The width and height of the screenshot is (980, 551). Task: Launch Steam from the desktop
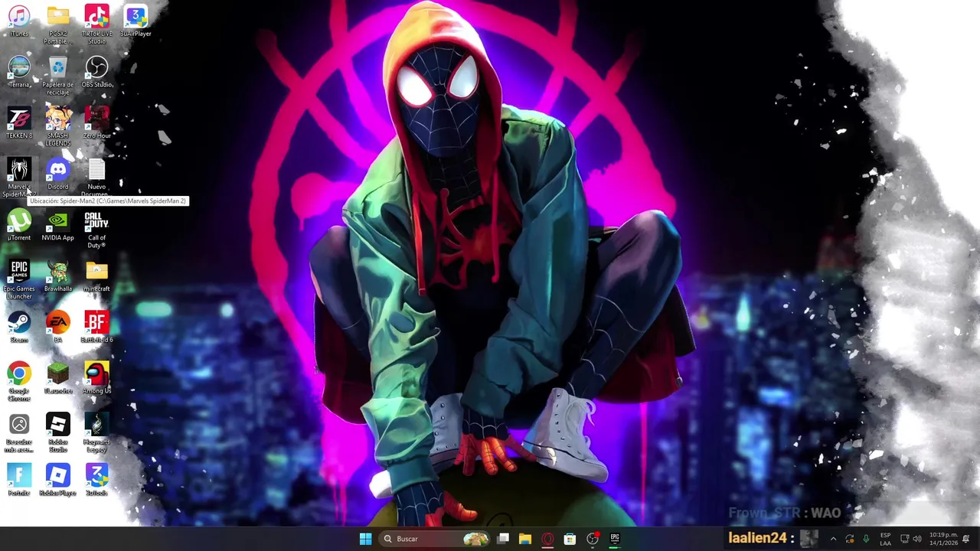(19, 328)
